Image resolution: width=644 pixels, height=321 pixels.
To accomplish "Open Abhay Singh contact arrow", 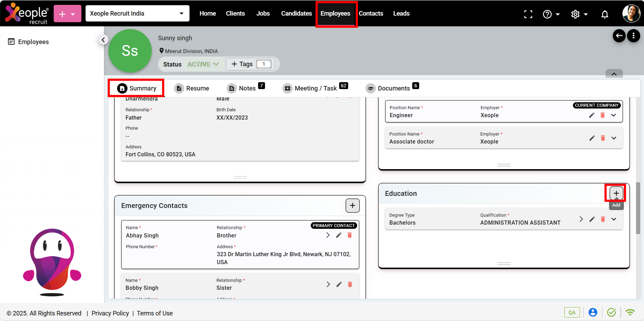I will pyautogui.click(x=328, y=235).
